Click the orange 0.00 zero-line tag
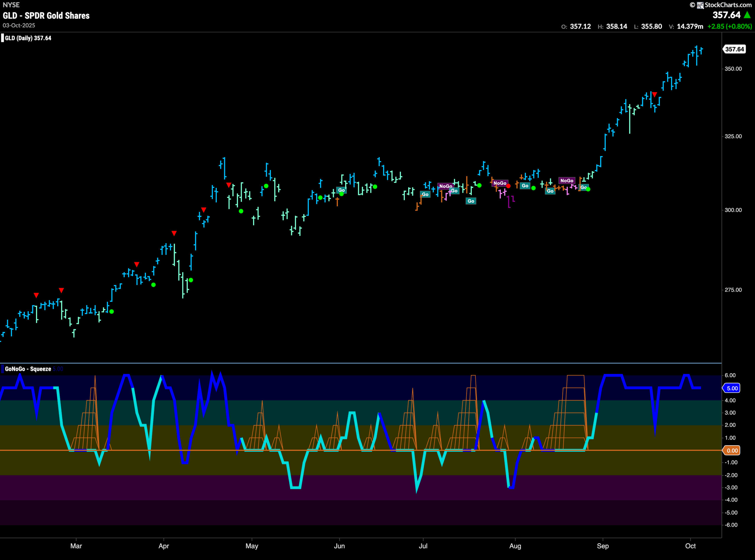 (732, 451)
